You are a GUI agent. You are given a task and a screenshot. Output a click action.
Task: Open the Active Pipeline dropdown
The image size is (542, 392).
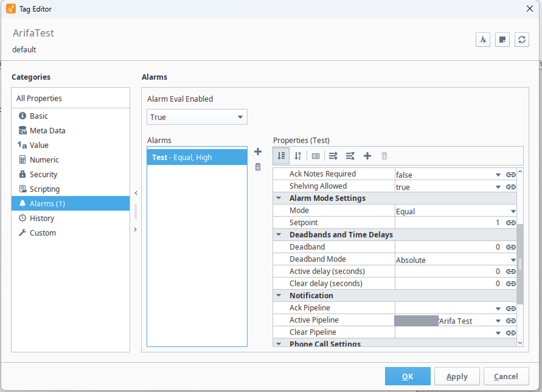498,321
